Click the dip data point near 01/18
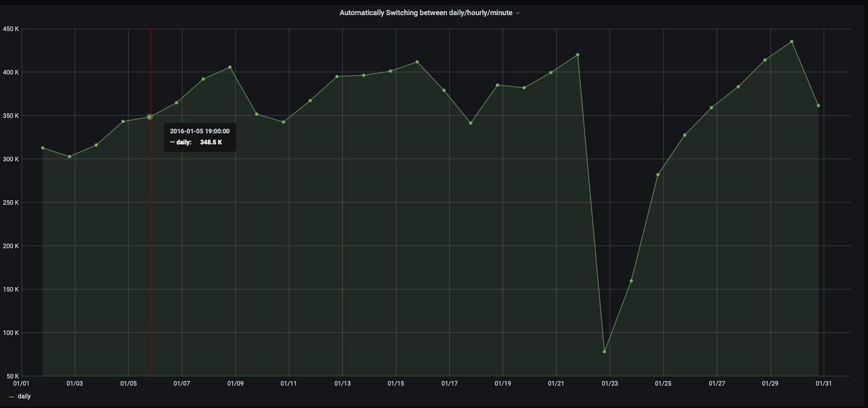Image resolution: width=868 pixels, height=408 pixels. [470, 123]
